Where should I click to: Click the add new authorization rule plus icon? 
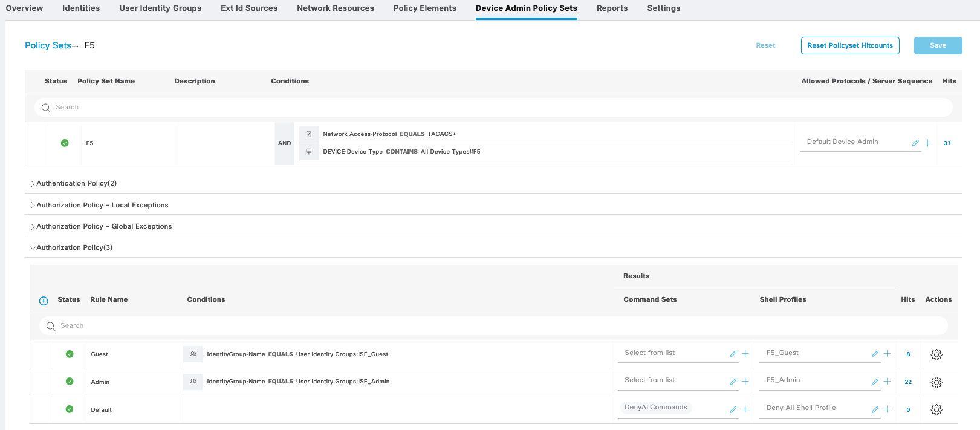44,301
